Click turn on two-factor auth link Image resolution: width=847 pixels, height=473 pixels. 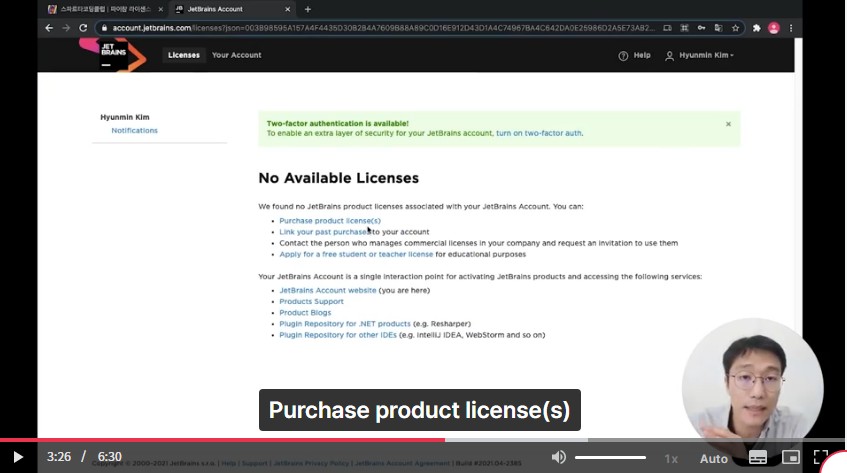539,133
